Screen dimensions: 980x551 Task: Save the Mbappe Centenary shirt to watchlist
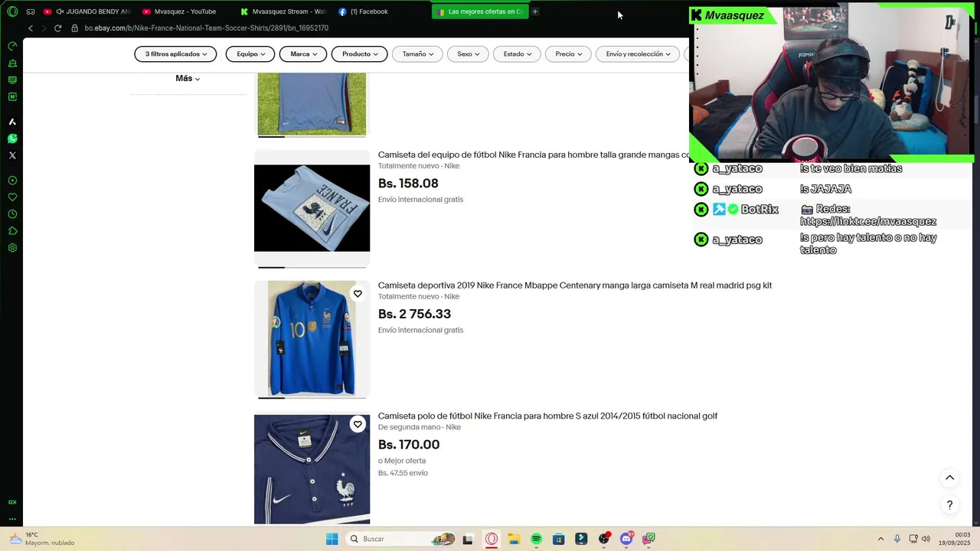coord(358,294)
